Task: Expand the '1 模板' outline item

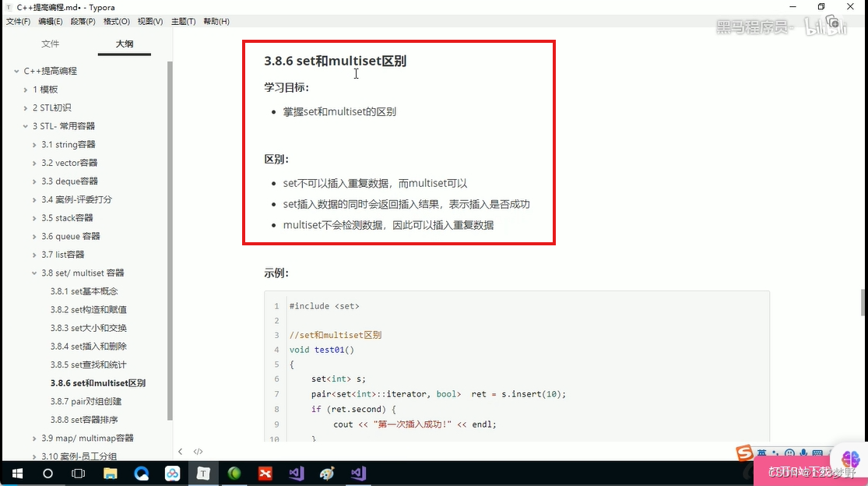Action: (x=26, y=89)
